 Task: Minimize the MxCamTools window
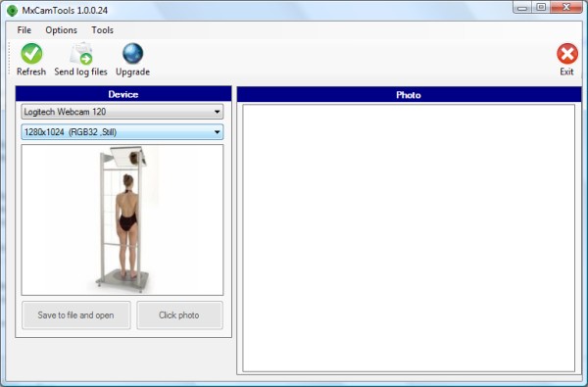pyautogui.click(x=522, y=7)
